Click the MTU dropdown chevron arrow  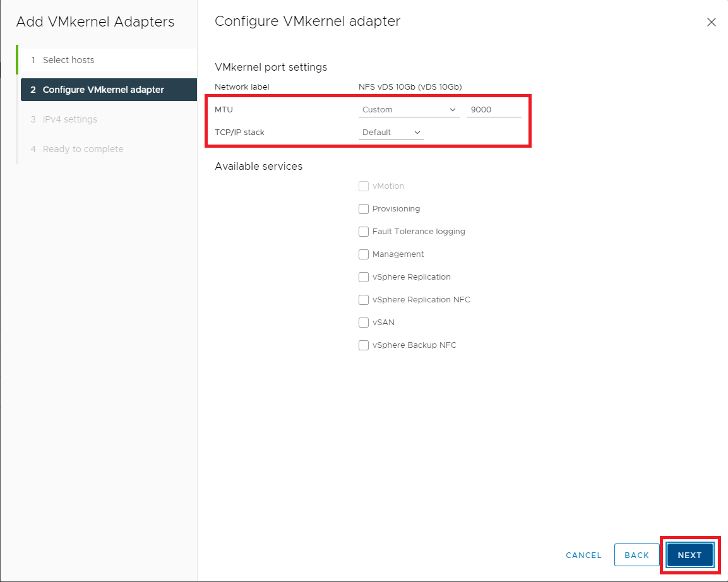pyautogui.click(x=453, y=110)
